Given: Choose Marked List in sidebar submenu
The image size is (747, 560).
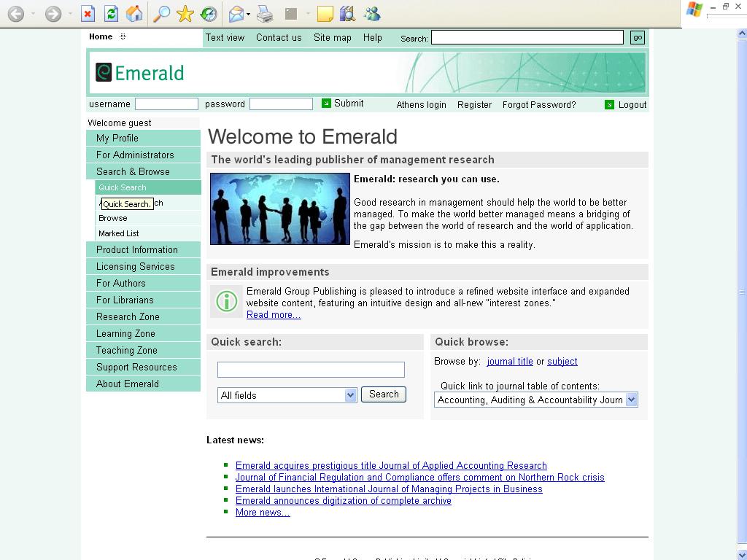Looking at the screenshot, I should 147,233.
